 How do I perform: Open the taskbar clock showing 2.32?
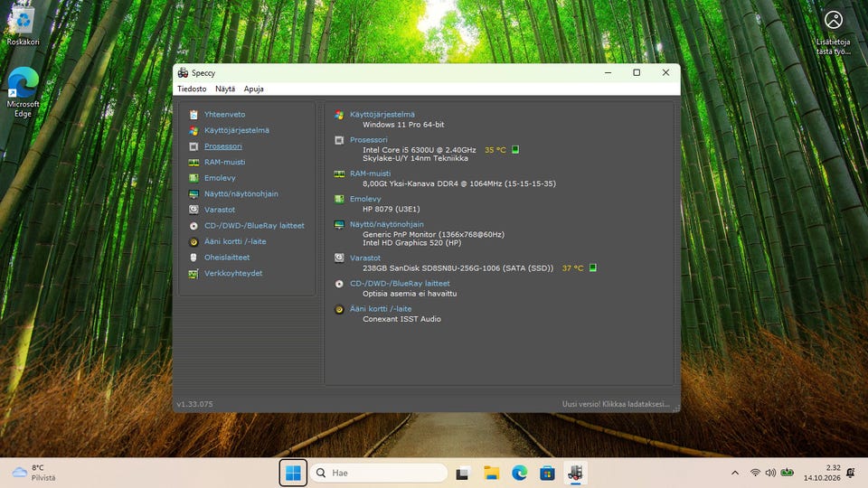point(822,473)
